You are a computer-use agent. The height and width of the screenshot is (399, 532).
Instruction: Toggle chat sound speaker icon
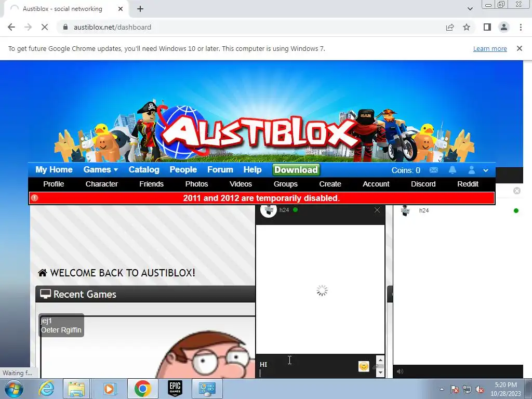pyautogui.click(x=400, y=371)
